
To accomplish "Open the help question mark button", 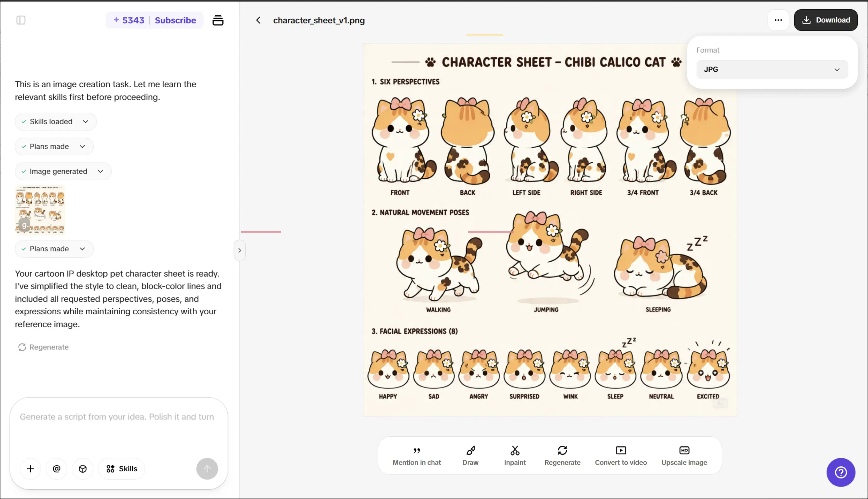I will pos(841,473).
